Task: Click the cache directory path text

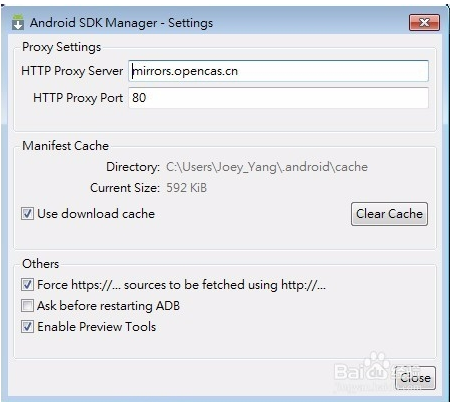Action: tap(267, 167)
